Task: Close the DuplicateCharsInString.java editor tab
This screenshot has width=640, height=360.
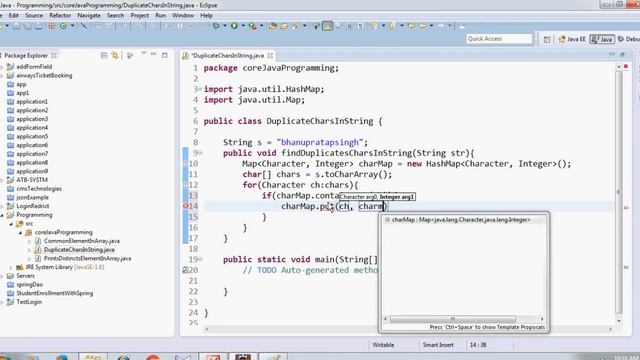Action: pyautogui.click(x=270, y=56)
